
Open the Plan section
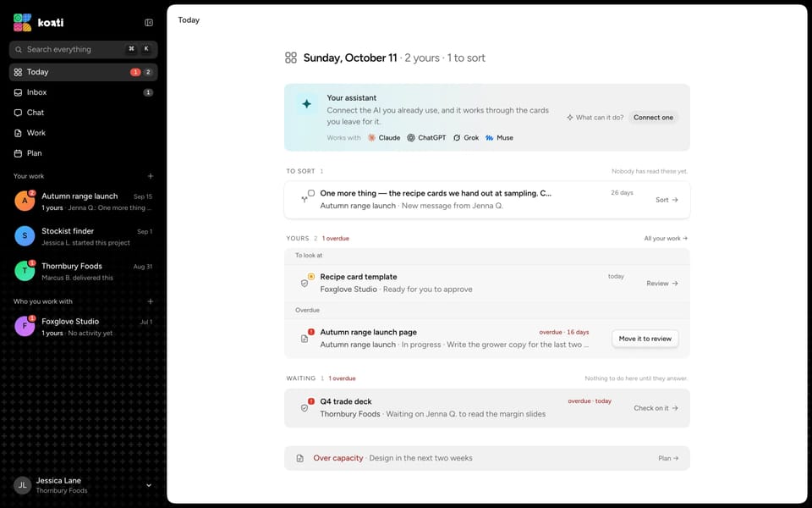[x=84, y=153]
